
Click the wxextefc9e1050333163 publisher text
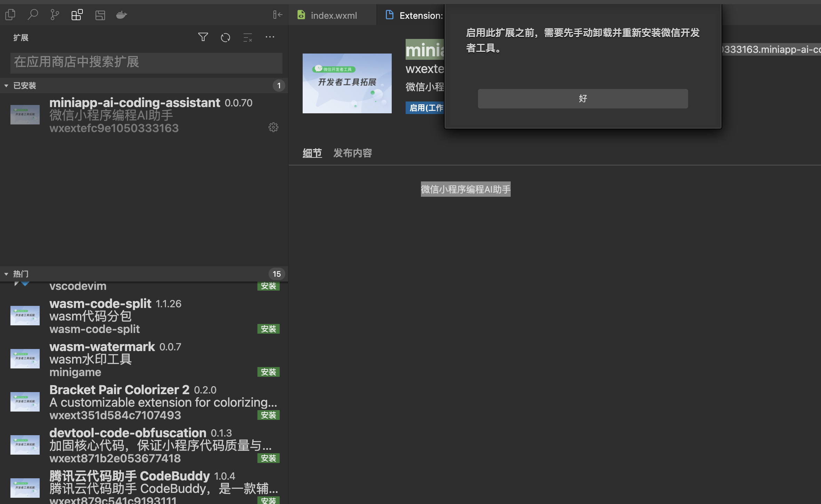(x=114, y=128)
